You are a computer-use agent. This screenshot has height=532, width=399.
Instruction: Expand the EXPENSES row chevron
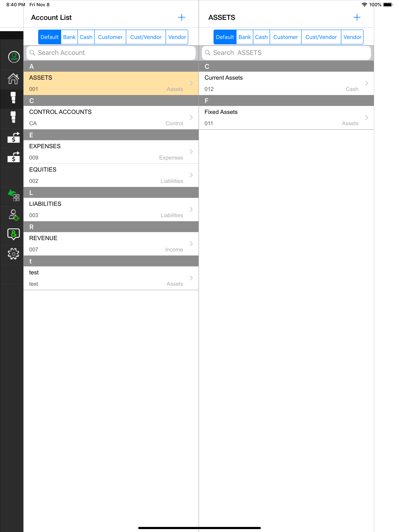[x=191, y=152]
